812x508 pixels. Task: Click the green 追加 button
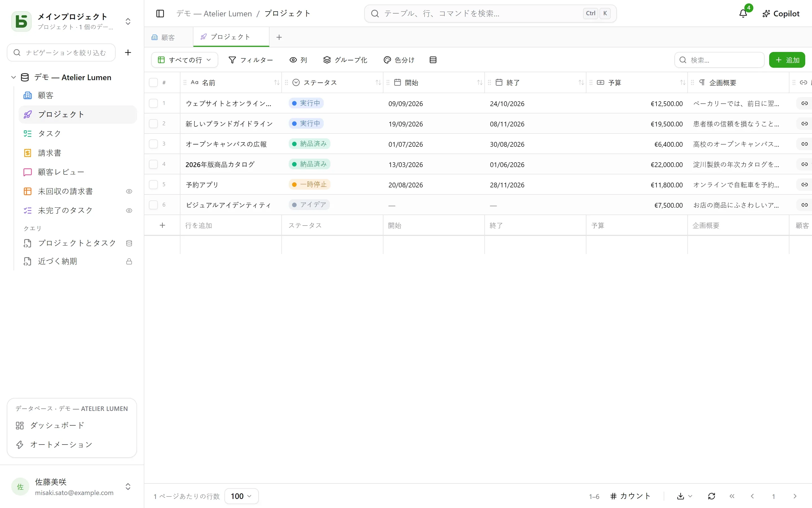click(x=787, y=60)
